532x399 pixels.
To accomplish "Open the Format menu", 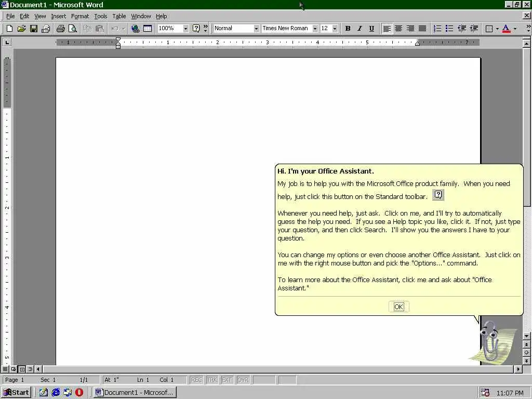I will 80,16.
